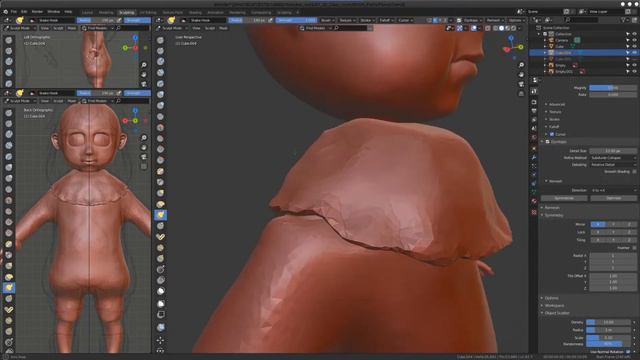Click the highlighted Snake Hook tool in main viewport
Viewport: 640px width, 360px height.
coord(160,215)
